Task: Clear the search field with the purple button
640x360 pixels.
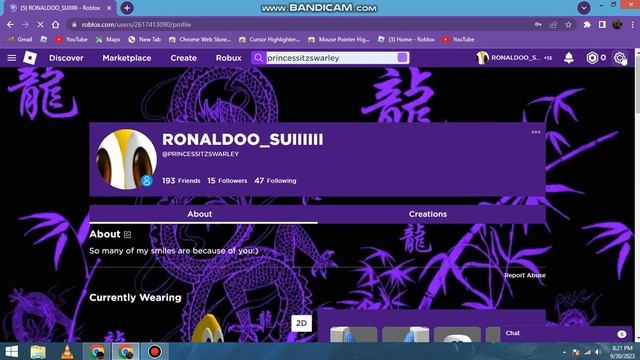Action: 402,58
